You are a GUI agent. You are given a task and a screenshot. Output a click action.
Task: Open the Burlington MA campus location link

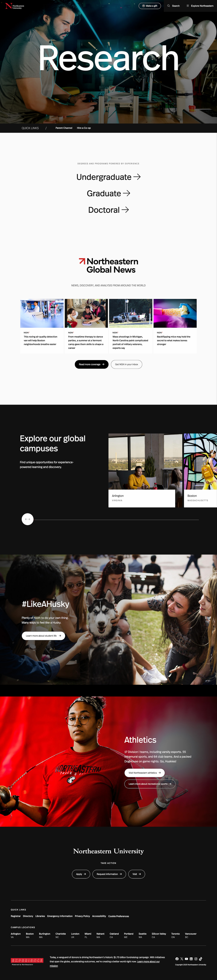(x=44, y=935)
